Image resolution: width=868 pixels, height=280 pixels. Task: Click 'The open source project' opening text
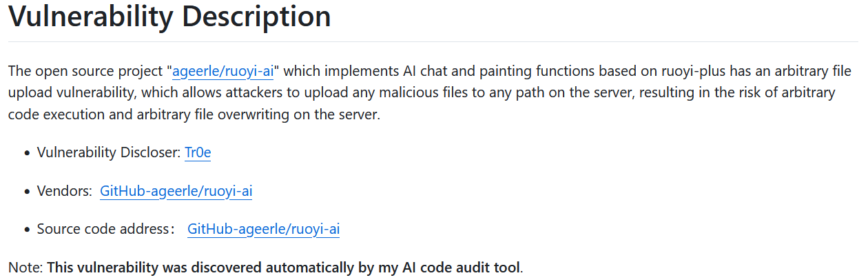(85, 71)
